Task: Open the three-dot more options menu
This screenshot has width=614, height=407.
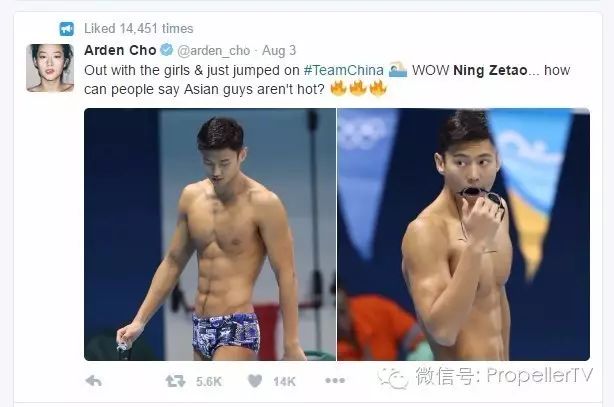Action: point(335,380)
